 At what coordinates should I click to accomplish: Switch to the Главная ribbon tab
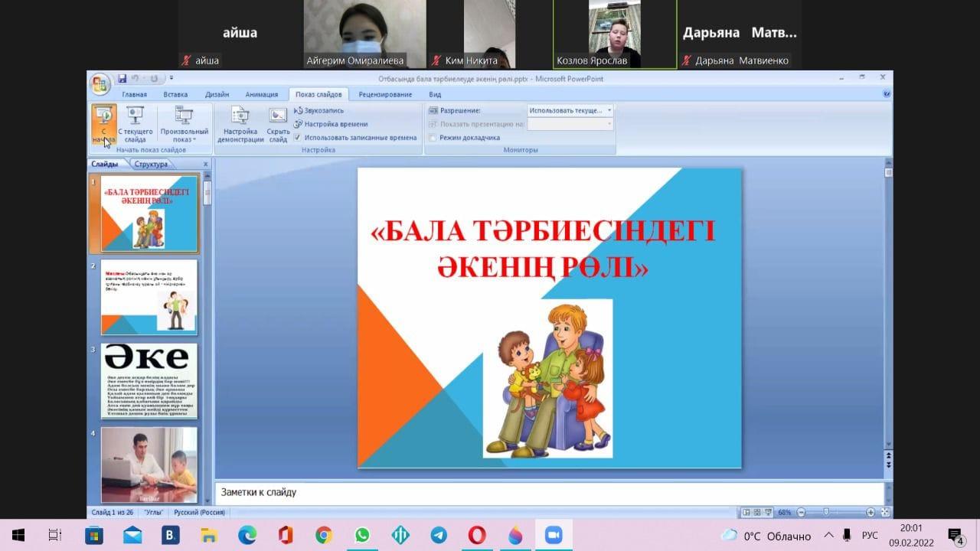pyautogui.click(x=134, y=94)
